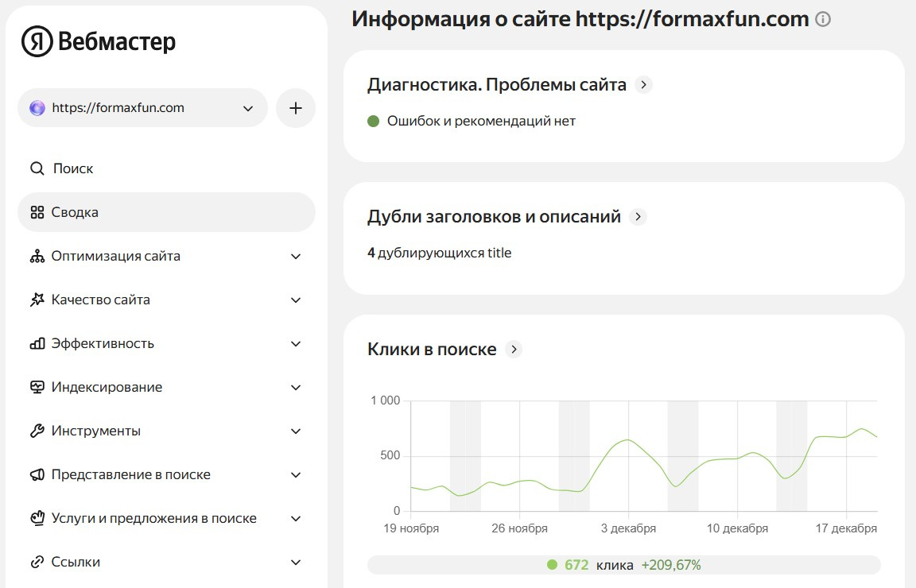916x588 pixels.
Task: Open Диагностика details via arrow icon
Action: click(643, 85)
